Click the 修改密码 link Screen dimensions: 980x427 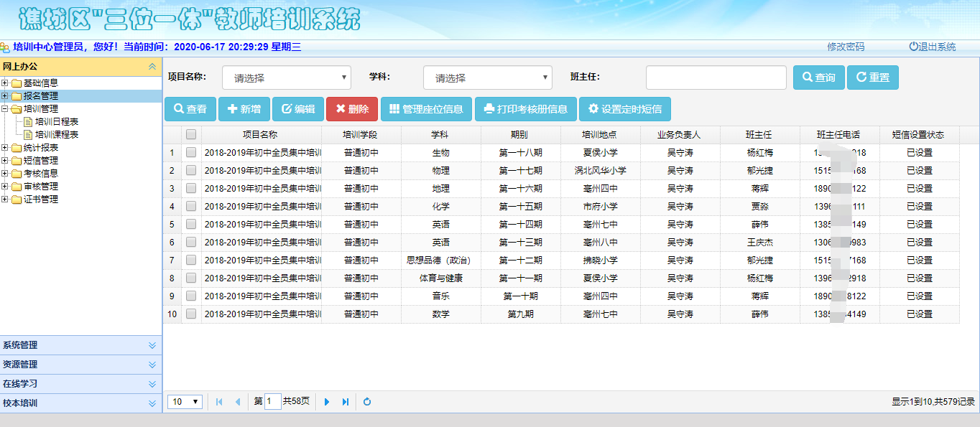(846, 47)
